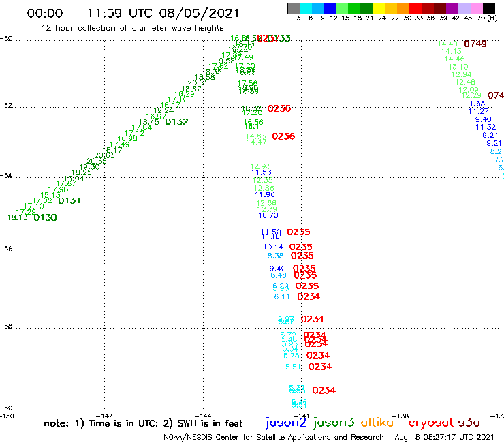Image resolution: width=504 pixels, height=443 pixels.
Task: Click the green time label 0132
Action: pyautogui.click(x=176, y=122)
